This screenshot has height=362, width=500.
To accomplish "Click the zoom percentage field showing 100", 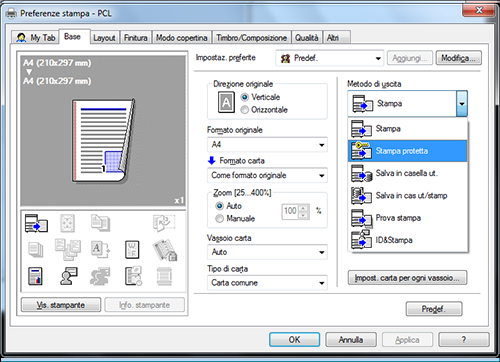I will [290, 211].
